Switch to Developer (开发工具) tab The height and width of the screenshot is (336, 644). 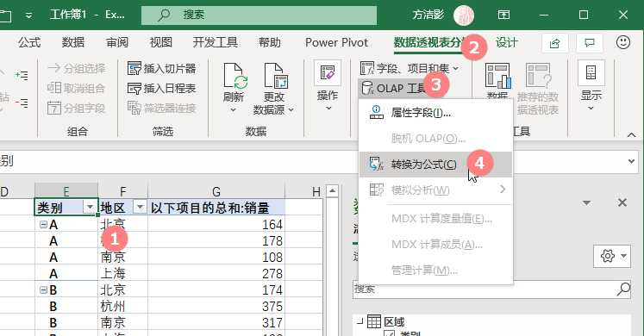[x=216, y=42]
